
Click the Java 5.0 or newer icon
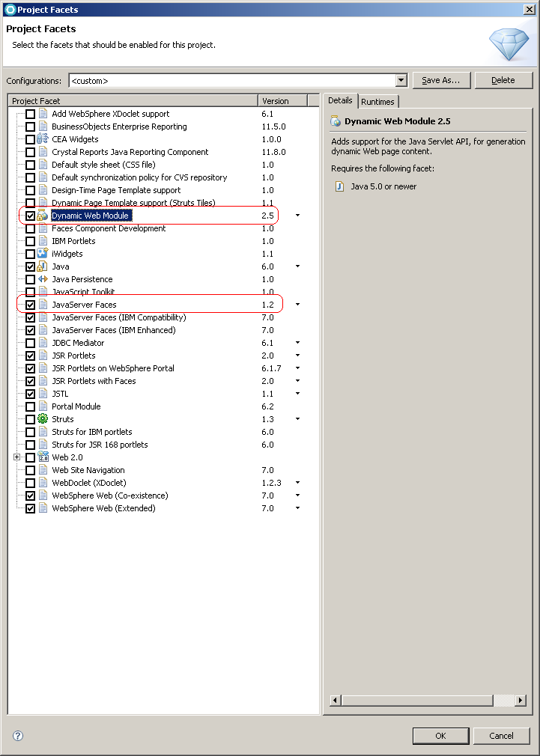click(340, 186)
